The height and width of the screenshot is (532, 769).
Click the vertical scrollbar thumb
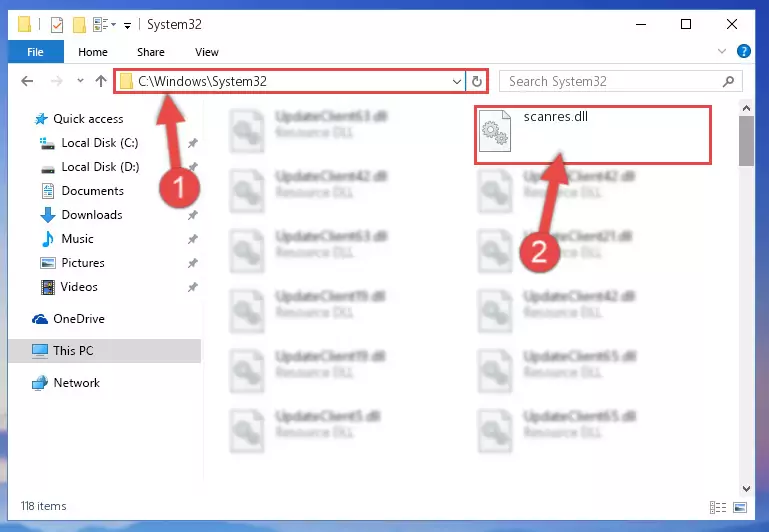746,141
